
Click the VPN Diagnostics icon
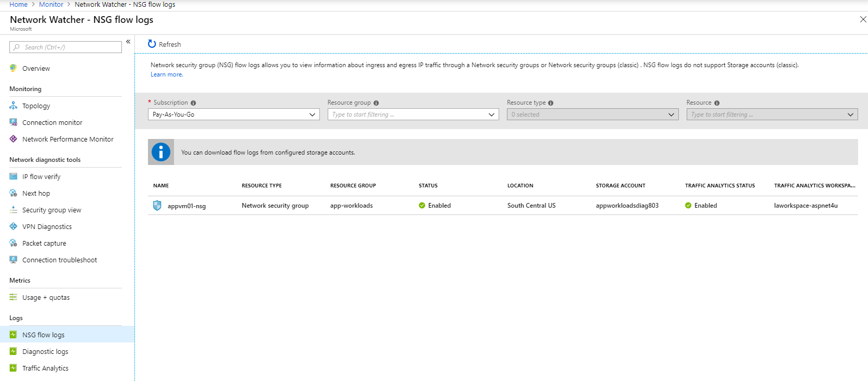pos(13,226)
